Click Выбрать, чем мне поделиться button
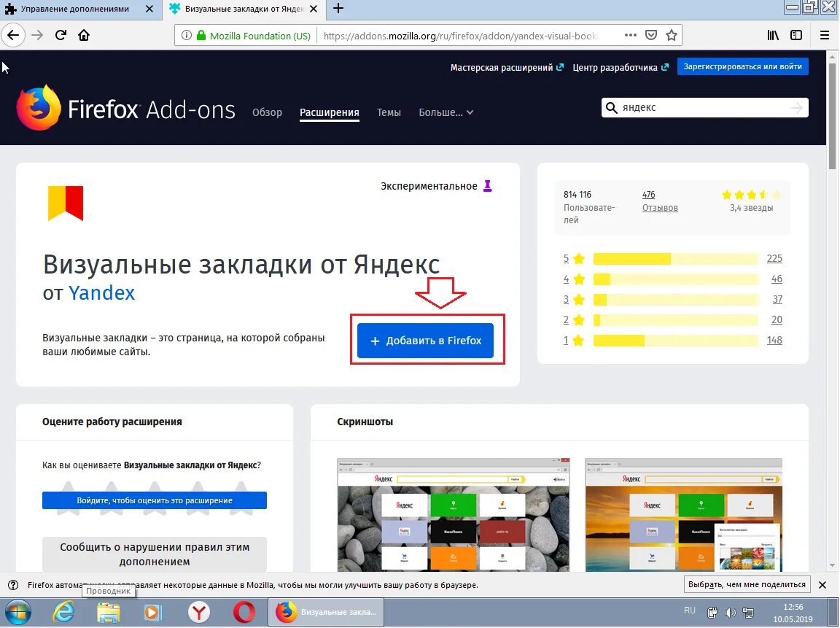 pos(747,584)
